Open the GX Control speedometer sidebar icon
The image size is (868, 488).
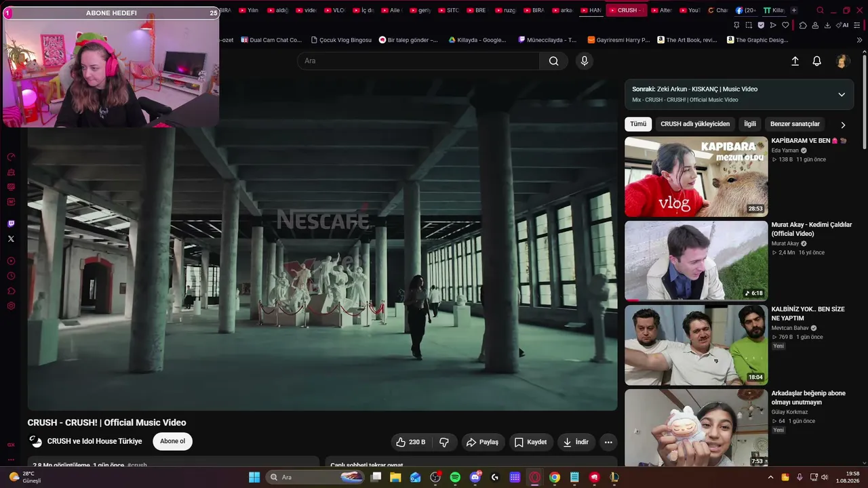coord(11,157)
